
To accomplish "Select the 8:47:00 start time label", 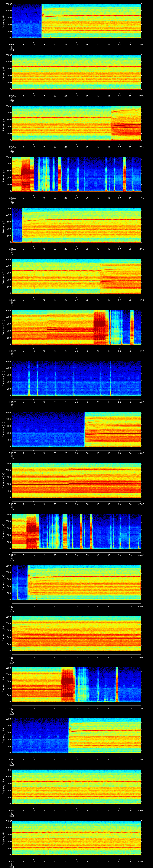I will click(12, 555).
